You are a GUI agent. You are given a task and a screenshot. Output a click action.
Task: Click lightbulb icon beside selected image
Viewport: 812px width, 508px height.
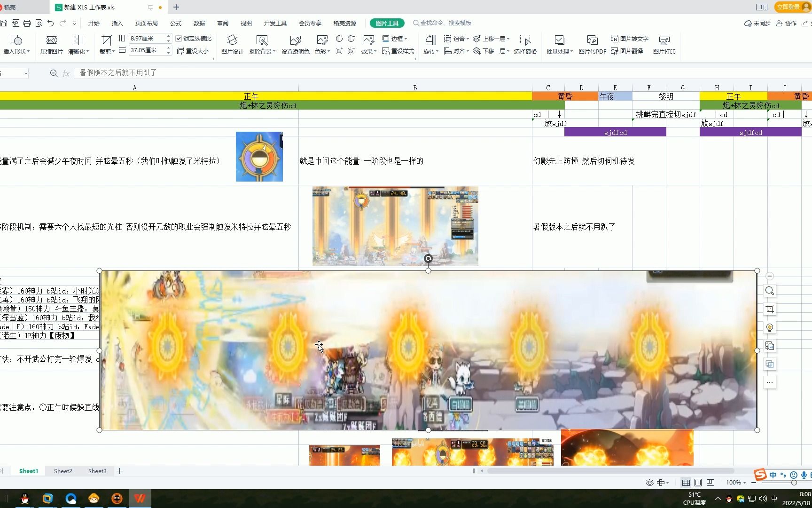pyautogui.click(x=770, y=327)
